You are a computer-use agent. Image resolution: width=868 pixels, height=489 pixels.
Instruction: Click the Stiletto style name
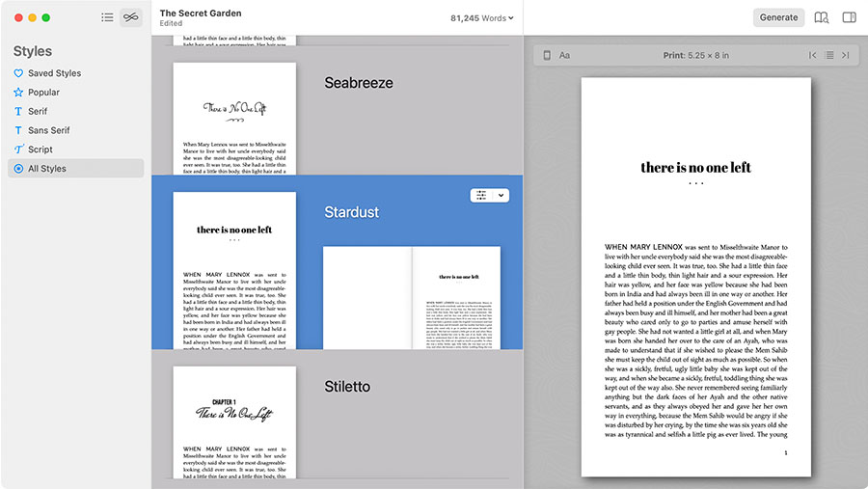pyautogui.click(x=347, y=387)
